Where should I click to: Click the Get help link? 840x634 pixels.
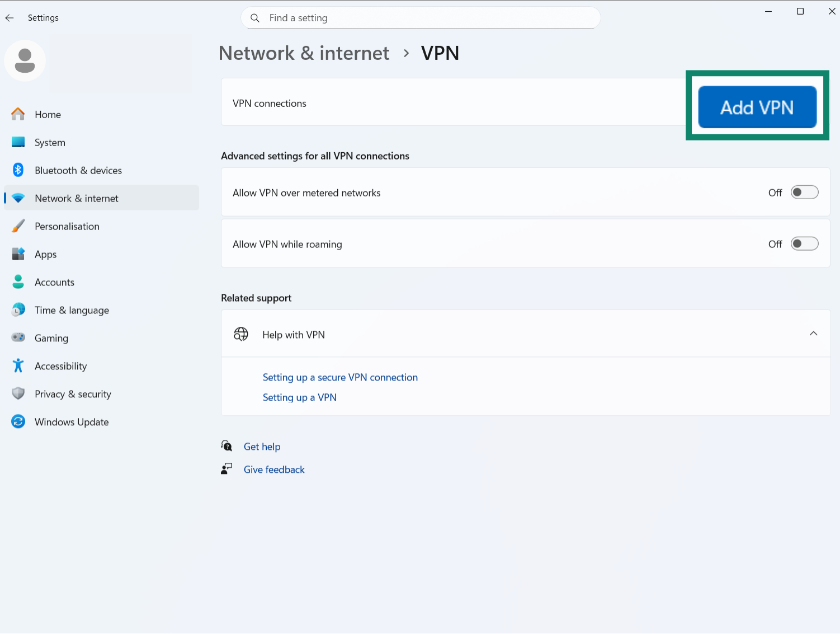point(262,446)
